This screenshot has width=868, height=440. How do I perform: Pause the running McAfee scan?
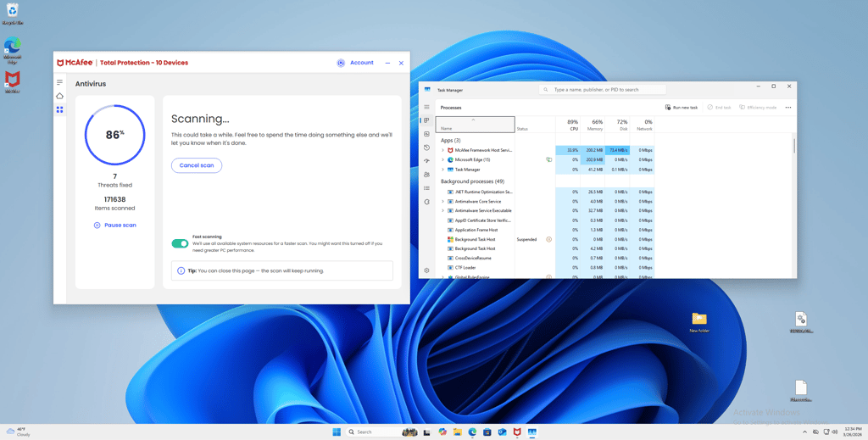tap(114, 226)
